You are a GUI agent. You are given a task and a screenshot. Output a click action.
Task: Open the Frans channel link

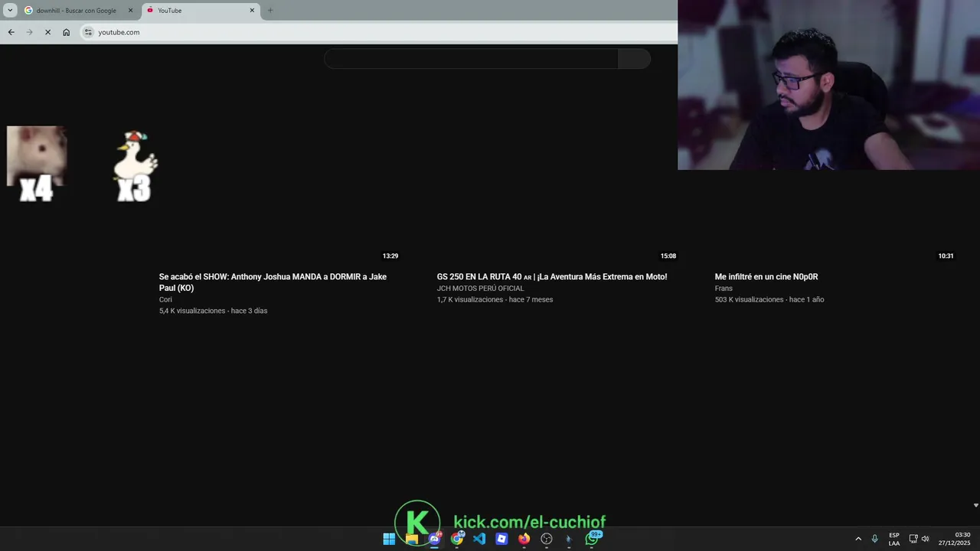pos(724,289)
